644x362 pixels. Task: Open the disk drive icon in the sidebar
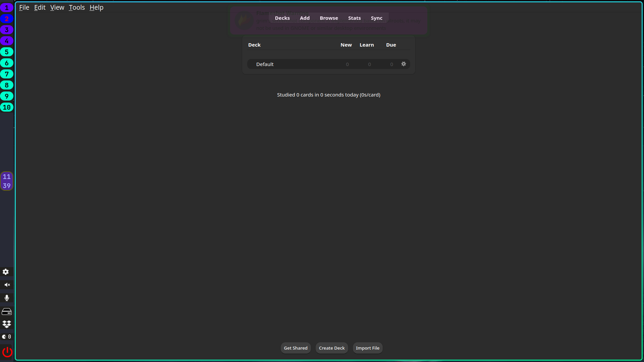click(x=7, y=312)
